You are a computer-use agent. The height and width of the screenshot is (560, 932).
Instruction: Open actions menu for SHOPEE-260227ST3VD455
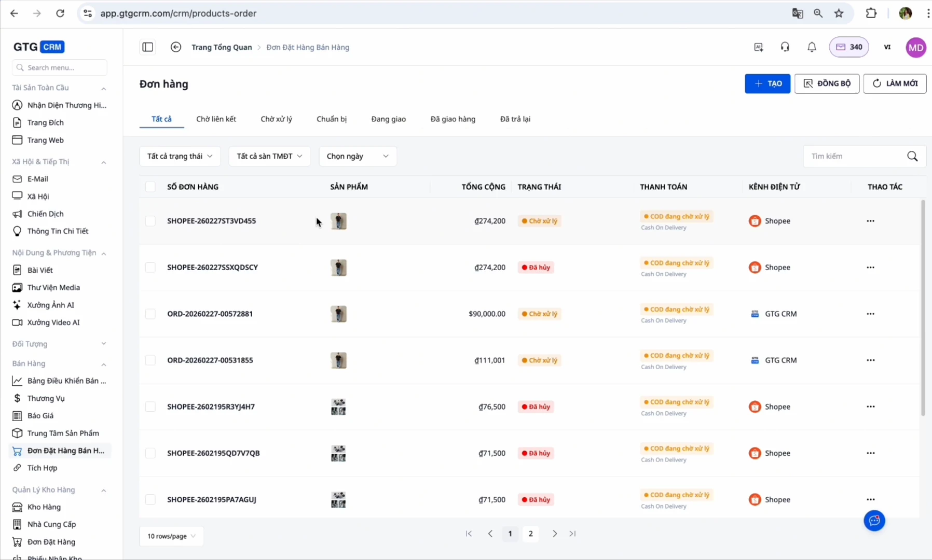click(x=870, y=221)
